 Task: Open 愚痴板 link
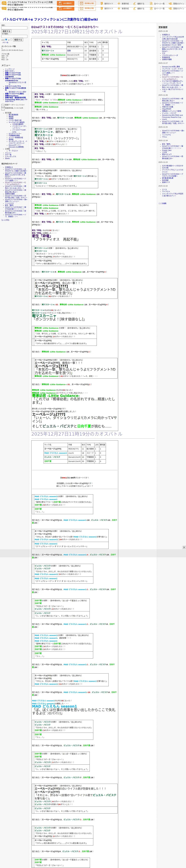[11, 139]
